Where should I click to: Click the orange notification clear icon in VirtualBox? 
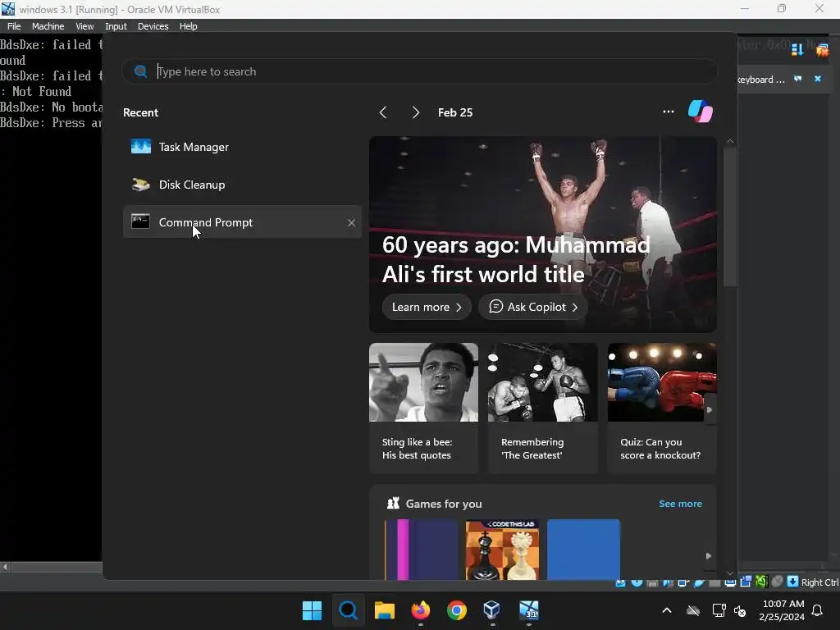[822, 50]
